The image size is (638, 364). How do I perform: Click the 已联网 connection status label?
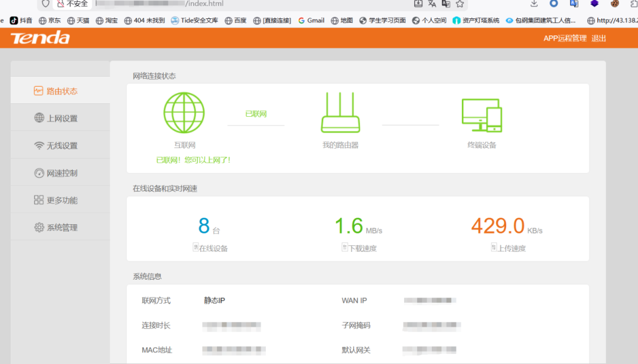256,114
